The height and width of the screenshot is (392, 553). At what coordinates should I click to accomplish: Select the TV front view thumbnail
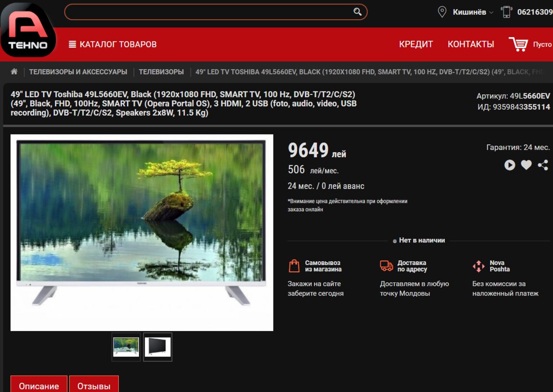(x=126, y=347)
